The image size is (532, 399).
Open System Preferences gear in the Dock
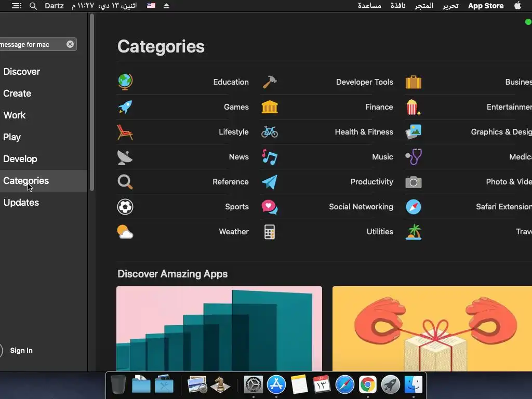pyautogui.click(x=254, y=385)
